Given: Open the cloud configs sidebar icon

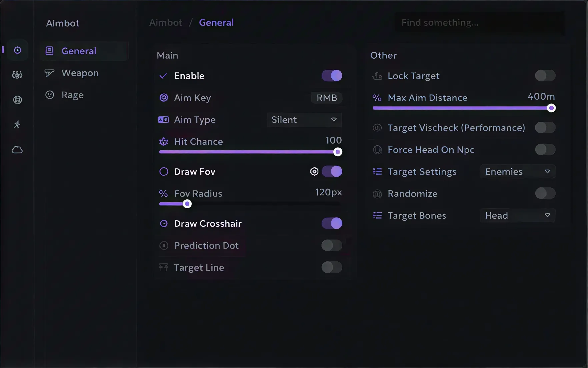Looking at the screenshot, I should [x=17, y=150].
